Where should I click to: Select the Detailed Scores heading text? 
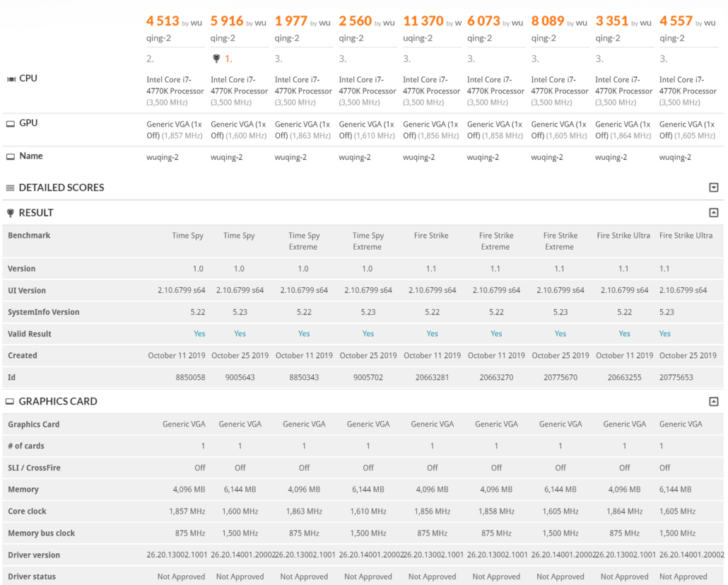pyautogui.click(x=61, y=187)
